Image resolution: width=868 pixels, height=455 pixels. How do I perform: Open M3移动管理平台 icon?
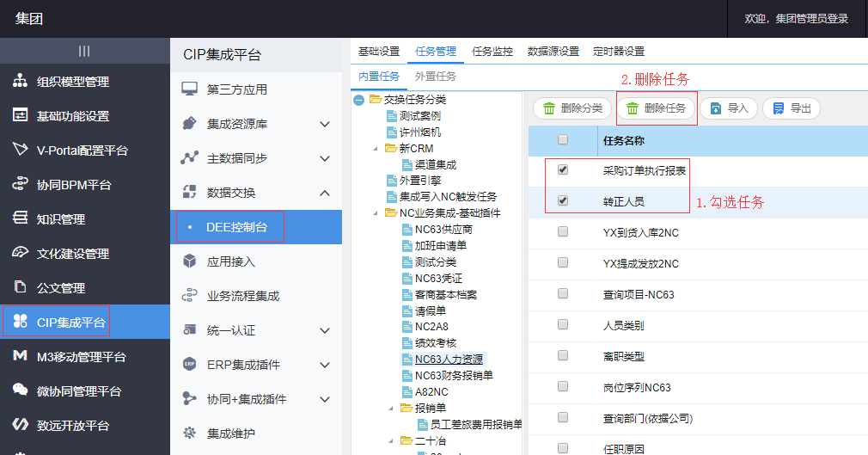[x=20, y=356]
